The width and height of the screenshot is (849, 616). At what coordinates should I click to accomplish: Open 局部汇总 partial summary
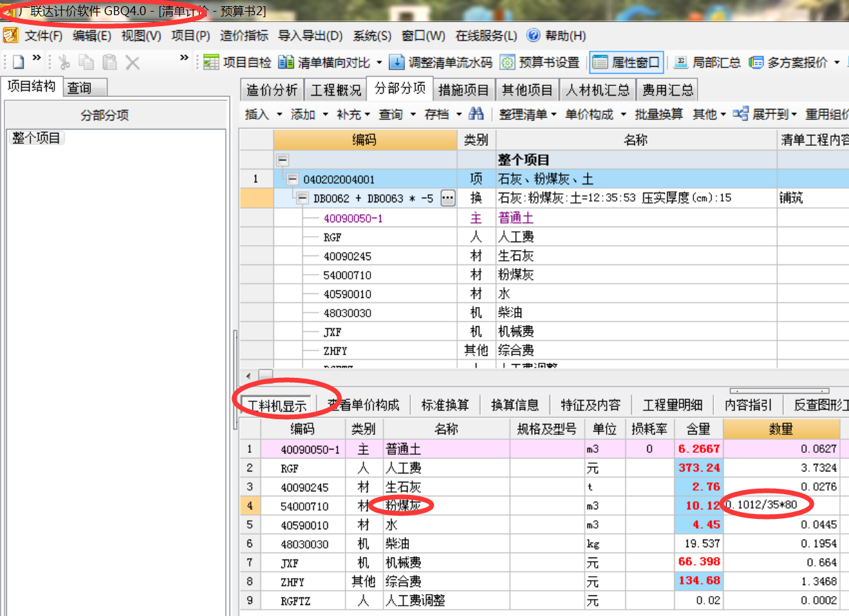706,63
